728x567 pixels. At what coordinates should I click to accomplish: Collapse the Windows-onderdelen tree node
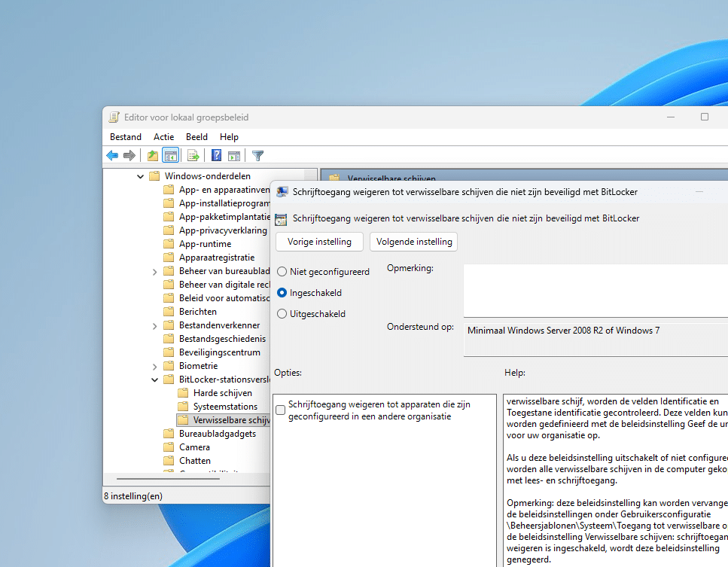click(x=140, y=175)
